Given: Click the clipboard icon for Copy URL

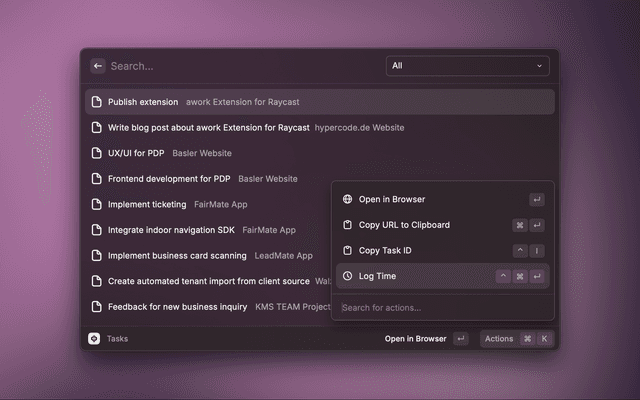Looking at the screenshot, I should click(347, 225).
